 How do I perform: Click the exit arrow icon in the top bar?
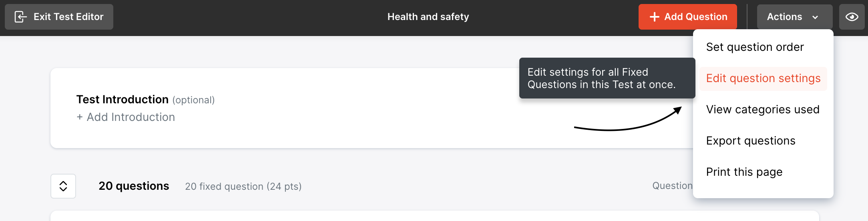(x=20, y=17)
